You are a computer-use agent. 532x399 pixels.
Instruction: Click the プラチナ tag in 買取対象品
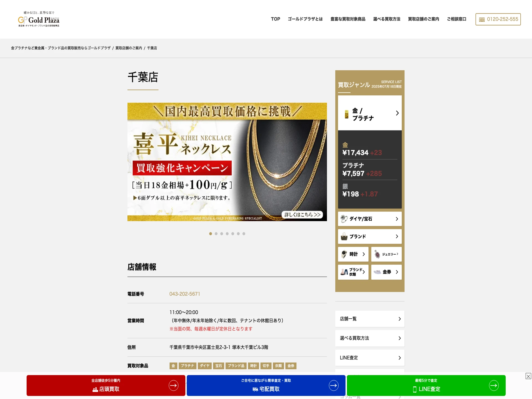coord(187,366)
